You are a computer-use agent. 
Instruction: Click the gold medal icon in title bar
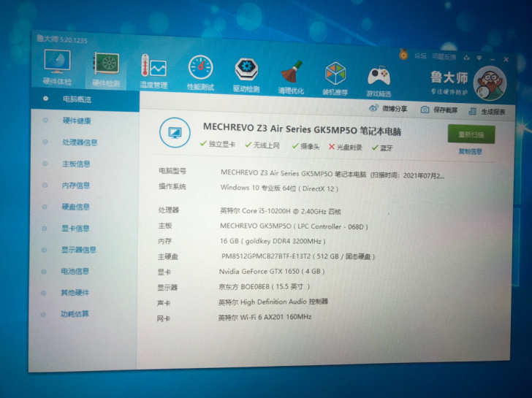pyautogui.click(x=403, y=54)
